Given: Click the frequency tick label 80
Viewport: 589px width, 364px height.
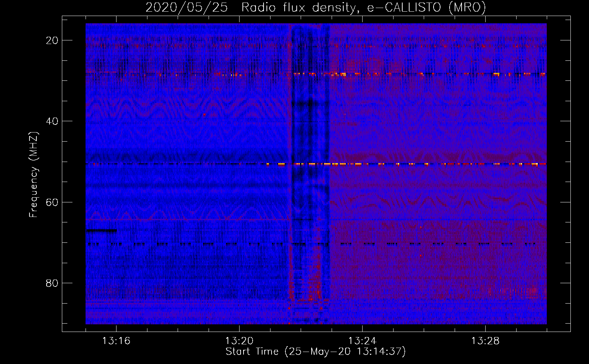Looking at the screenshot, I should point(52,283).
